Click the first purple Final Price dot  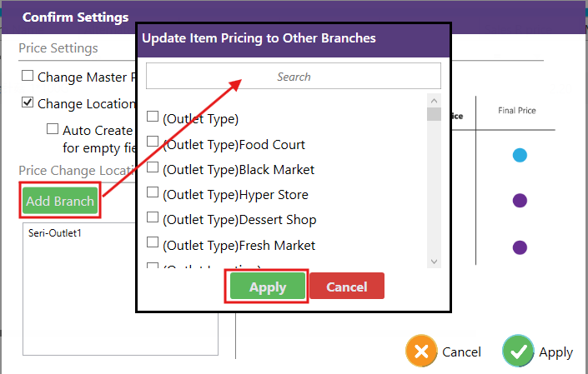click(520, 201)
